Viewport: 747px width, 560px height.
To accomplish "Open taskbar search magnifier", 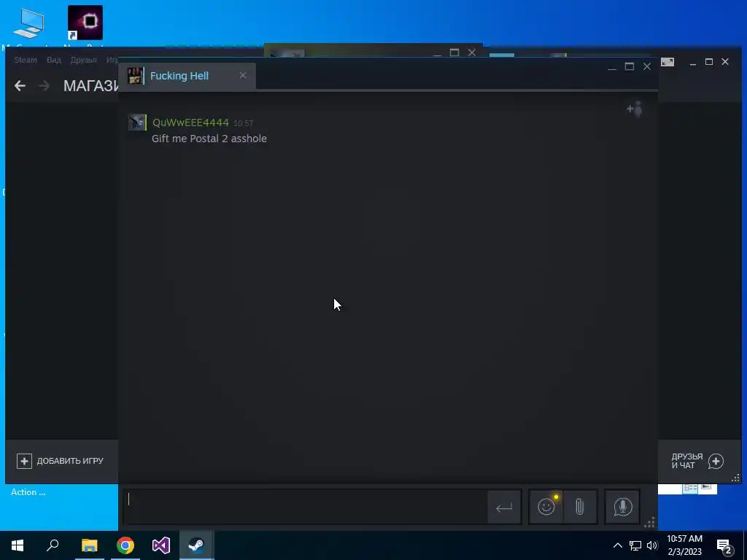I will 53,545.
